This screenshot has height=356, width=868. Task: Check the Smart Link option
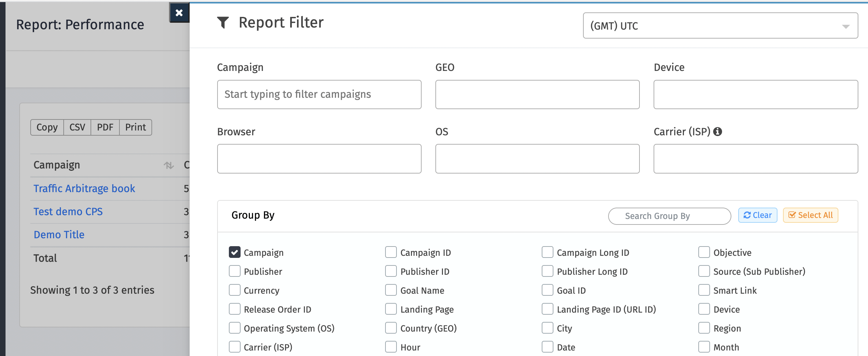coord(704,290)
